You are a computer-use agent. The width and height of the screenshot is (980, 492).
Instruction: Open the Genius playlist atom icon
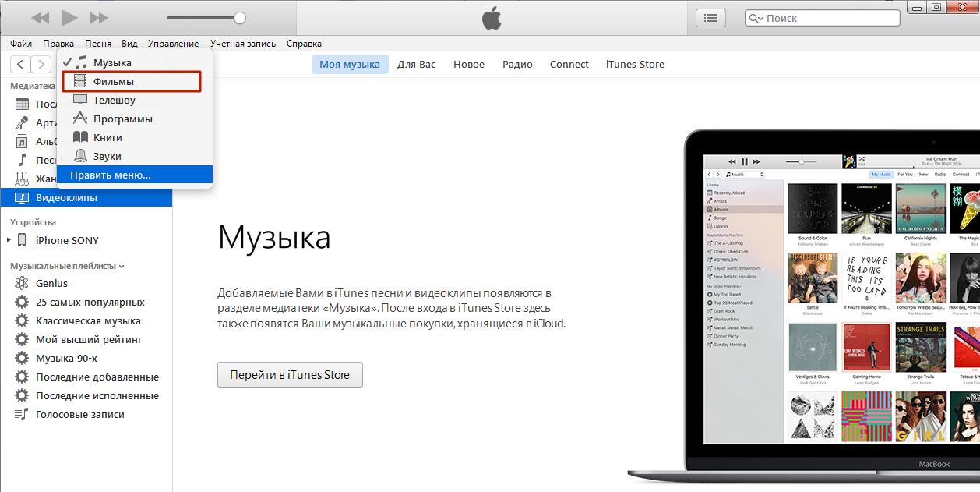pyautogui.click(x=22, y=283)
